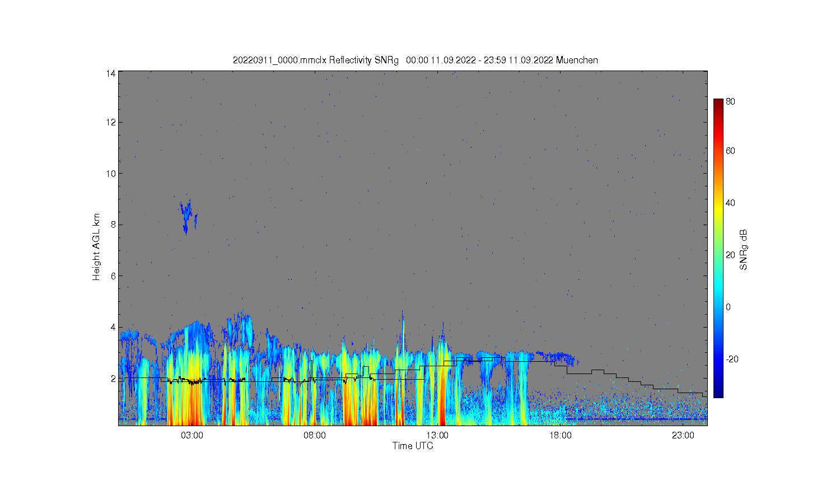Image resolution: width=840 pixels, height=504 pixels.
Task: Click the 10 km height tick label
Action: pos(111,174)
